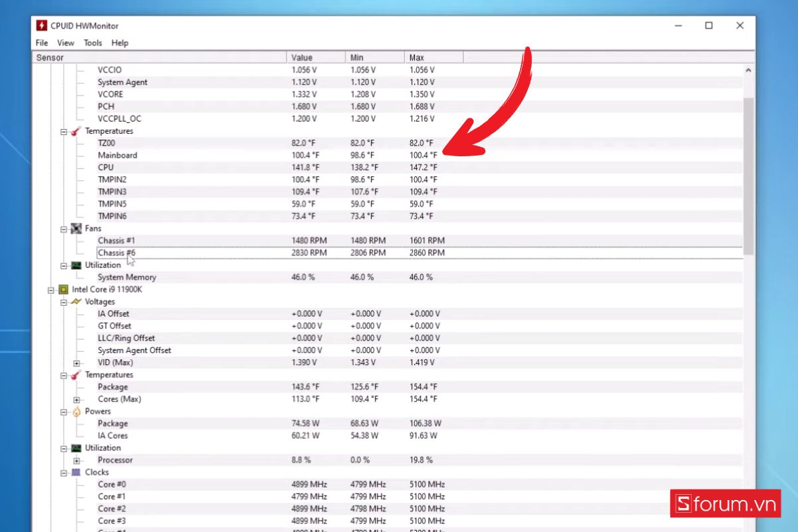This screenshot has width=798, height=532.
Task: Click the chip icon beside Intel Core i9 11900K
Action: [63, 290]
